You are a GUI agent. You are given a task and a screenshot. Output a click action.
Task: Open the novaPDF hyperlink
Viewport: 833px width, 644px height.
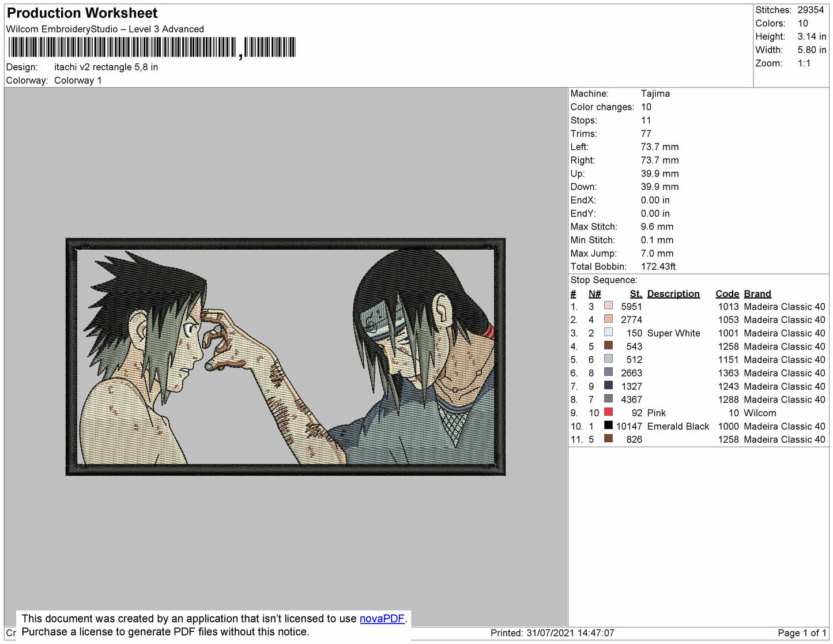point(382,619)
